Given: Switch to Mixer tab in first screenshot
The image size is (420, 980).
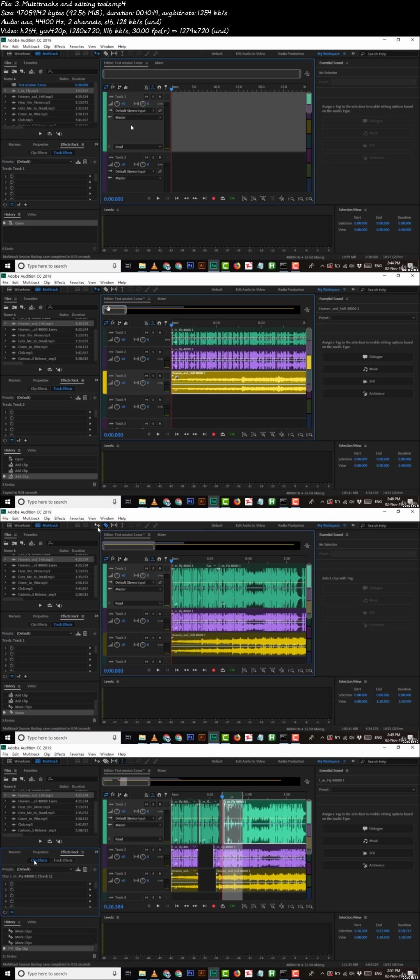Looking at the screenshot, I should (159, 63).
